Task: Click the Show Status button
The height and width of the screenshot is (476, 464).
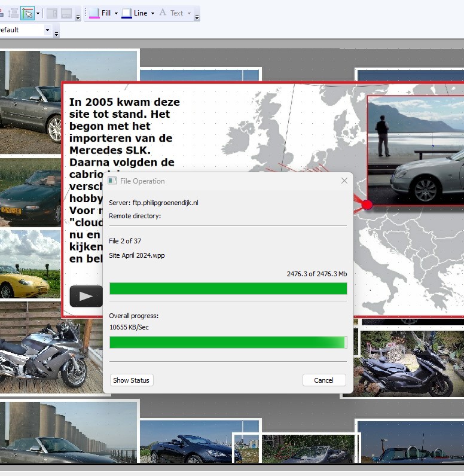Action: tap(132, 380)
